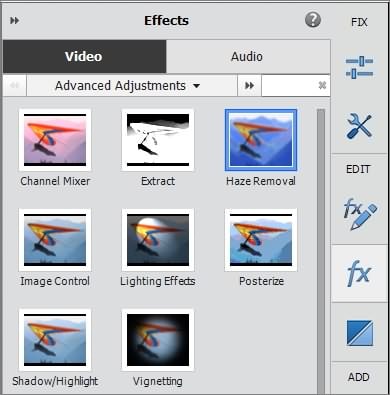
Task: Clear the effects search box X
Action: point(322,85)
